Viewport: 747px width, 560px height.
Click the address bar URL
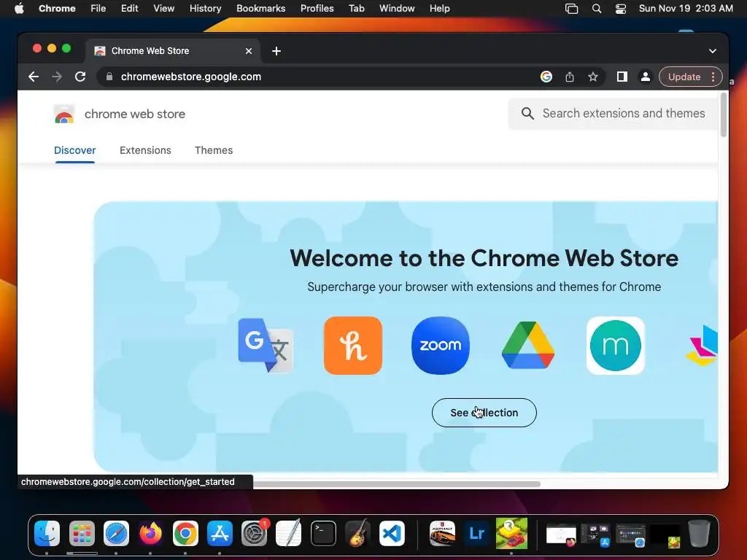tap(191, 77)
